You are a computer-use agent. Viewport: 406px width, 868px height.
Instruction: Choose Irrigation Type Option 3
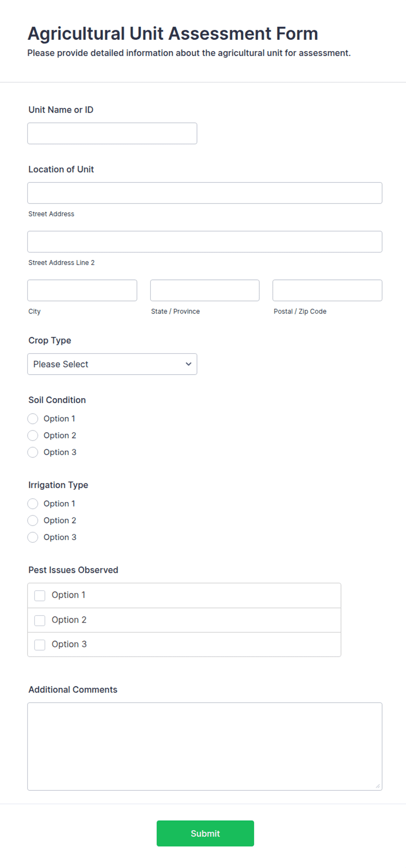pos(33,537)
